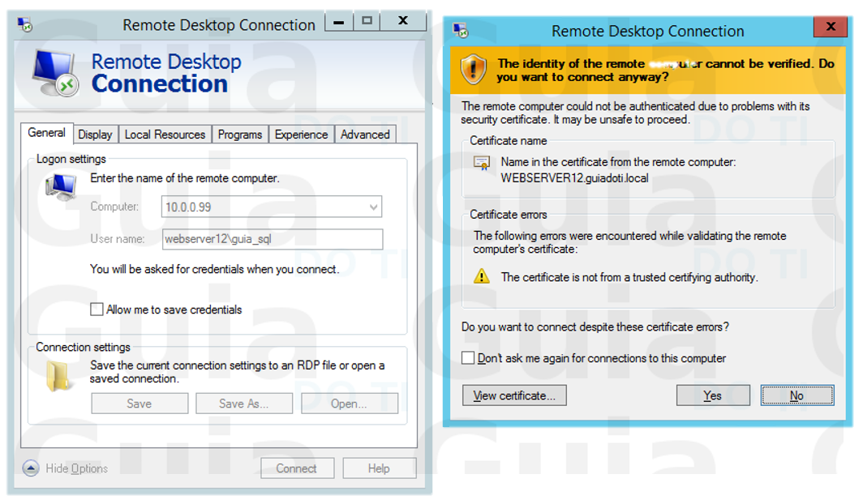The width and height of the screenshot is (863, 504).
Task: Close the certificate warning dialog
Action: point(830,28)
